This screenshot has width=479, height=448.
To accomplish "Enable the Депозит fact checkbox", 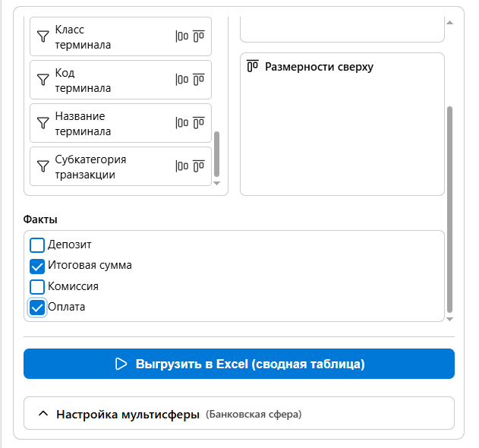I will (x=37, y=245).
